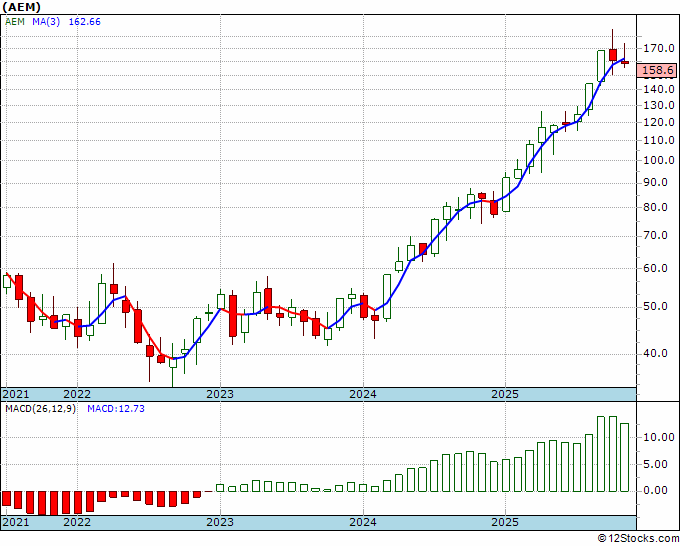
Task: Click 2023 on the MACD timeline
Action: click(x=220, y=522)
